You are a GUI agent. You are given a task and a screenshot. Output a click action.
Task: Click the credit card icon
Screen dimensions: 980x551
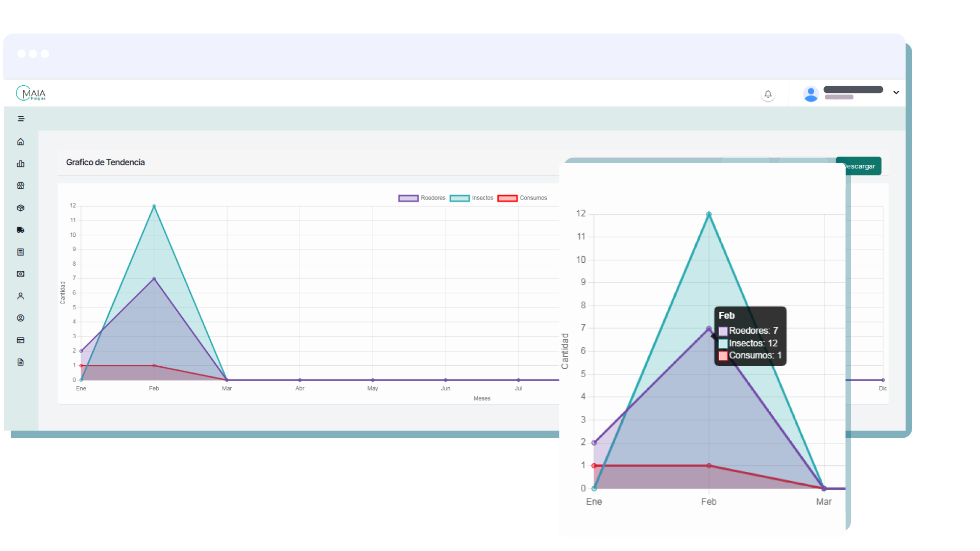(20, 340)
